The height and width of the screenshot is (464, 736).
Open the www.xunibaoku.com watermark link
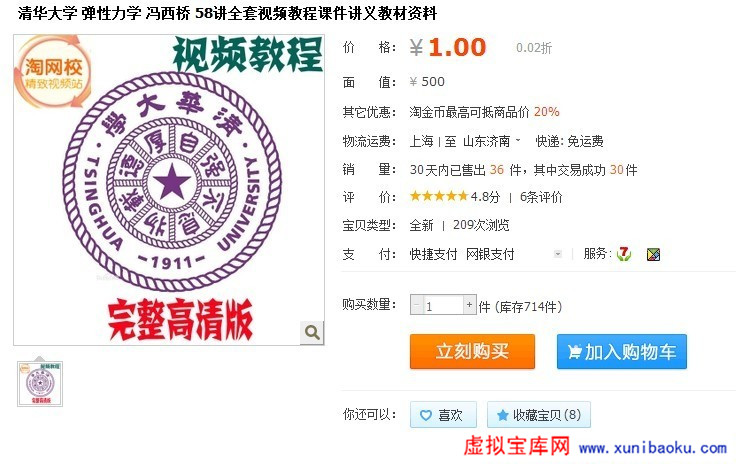click(x=653, y=448)
